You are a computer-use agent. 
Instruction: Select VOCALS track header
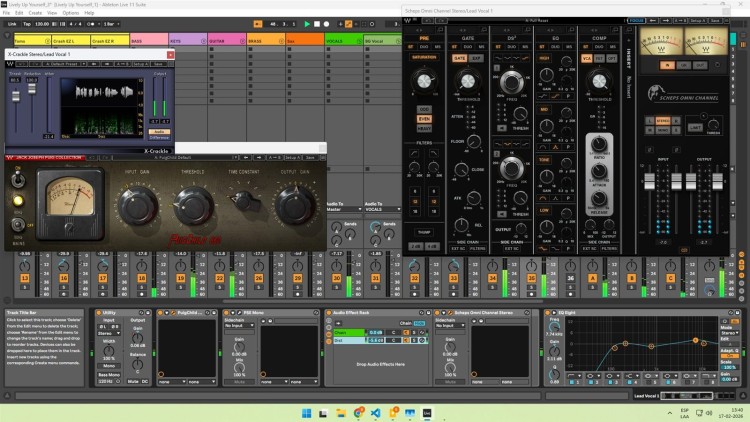tap(344, 41)
